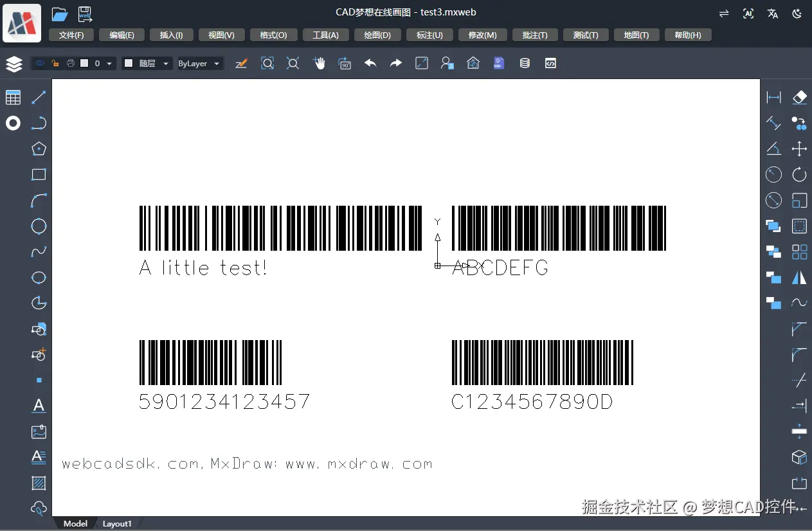Select the Mirror tool
This screenshot has width=812, height=531.
click(799, 278)
